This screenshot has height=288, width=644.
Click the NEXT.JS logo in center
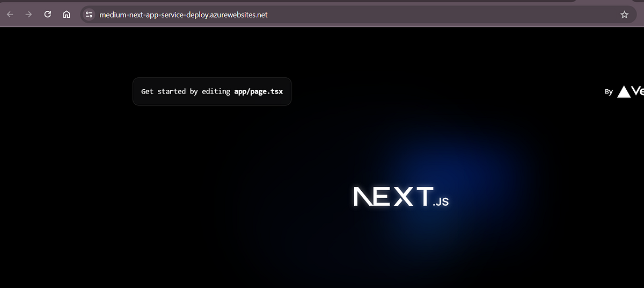pyautogui.click(x=401, y=197)
